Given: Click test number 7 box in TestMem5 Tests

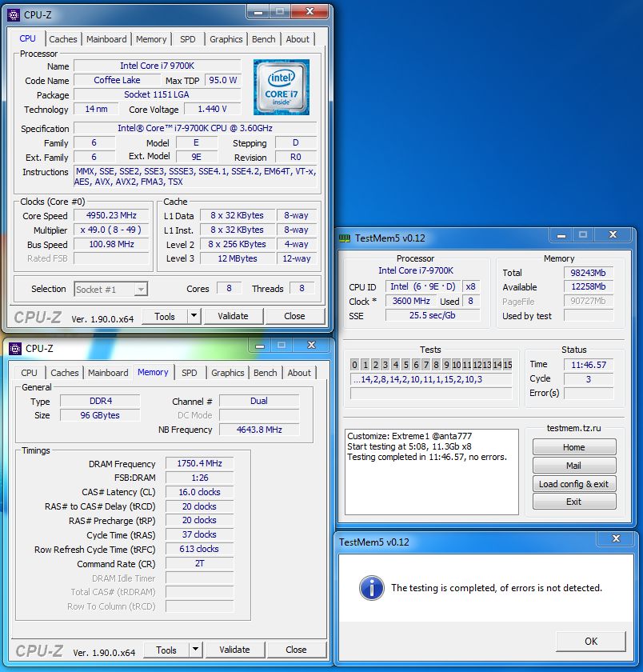Looking at the screenshot, I should click(x=426, y=365).
